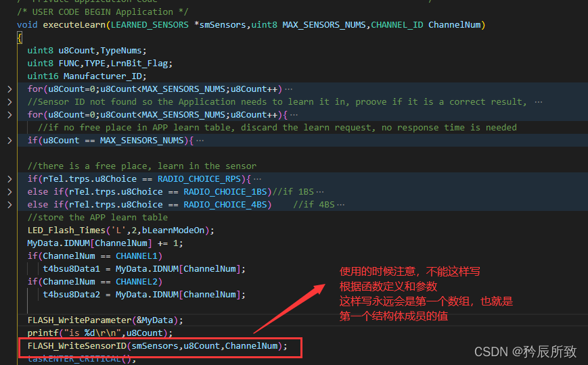This screenshot has width=588, height=365.
Task: Click 'FLASH_WriteParameter(&MyData);' line
Action: coord(105,320)
